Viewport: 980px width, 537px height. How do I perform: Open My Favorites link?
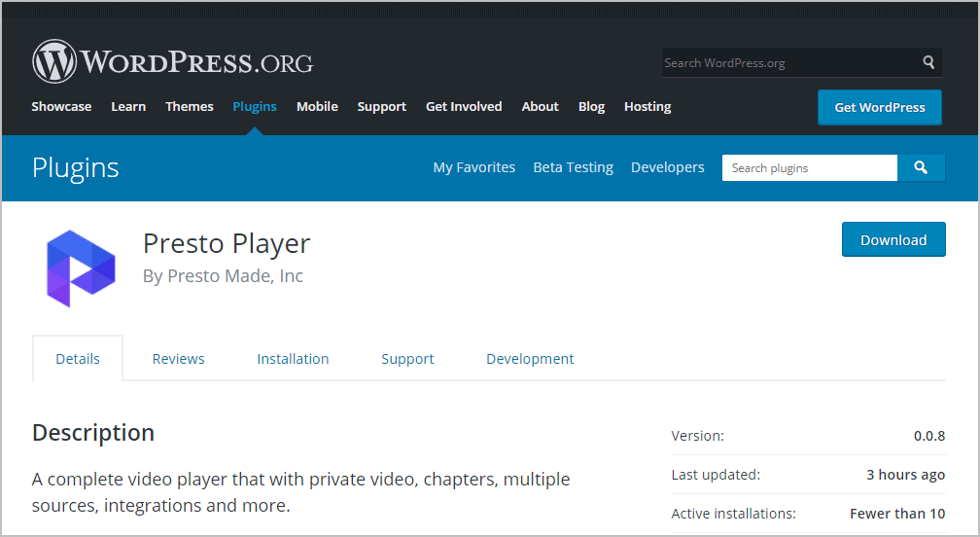tap(473, 167)
